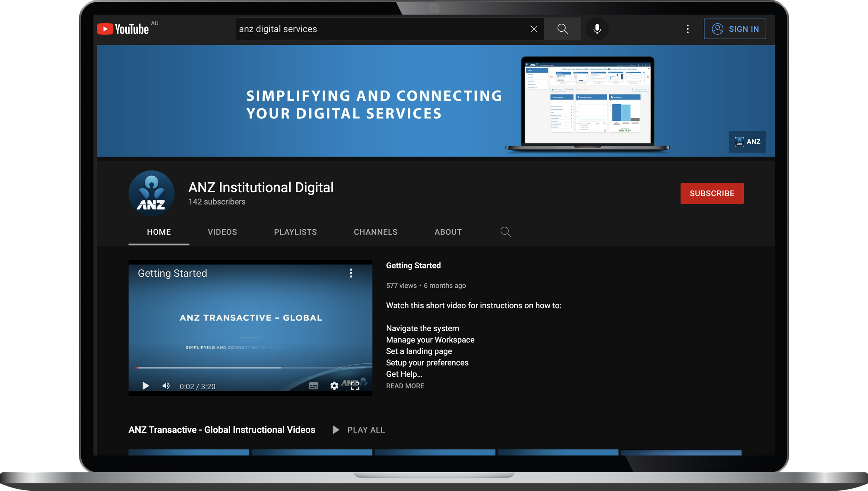The width and height of the screenshot is (868, 491).
Task: Click the SIGN IN button
Action: (735, 29)
